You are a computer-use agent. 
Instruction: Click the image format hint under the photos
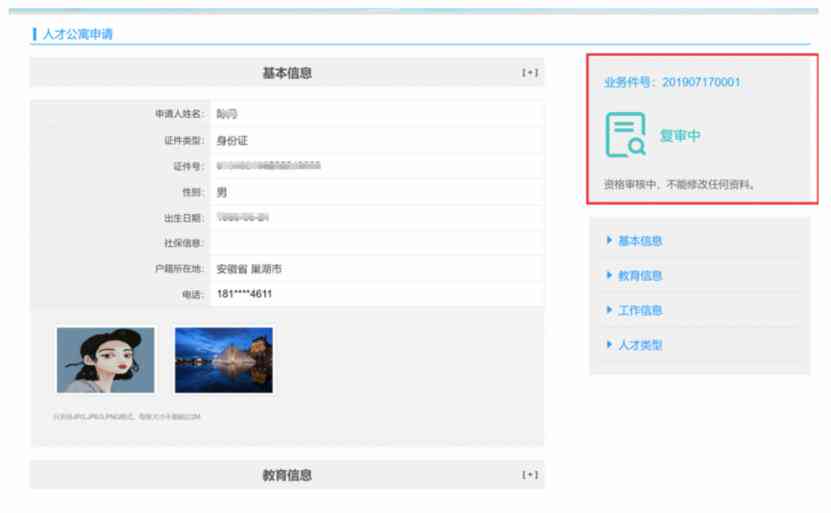(127, 417)
